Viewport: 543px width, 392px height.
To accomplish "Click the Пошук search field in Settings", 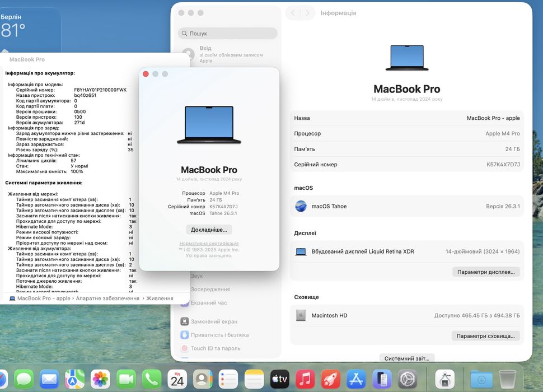I will [228, 33].
